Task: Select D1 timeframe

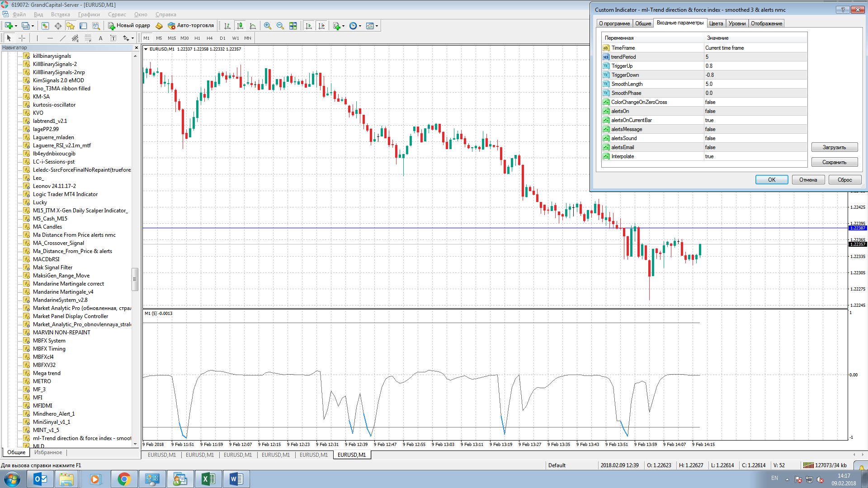Action: click(222, 38)
